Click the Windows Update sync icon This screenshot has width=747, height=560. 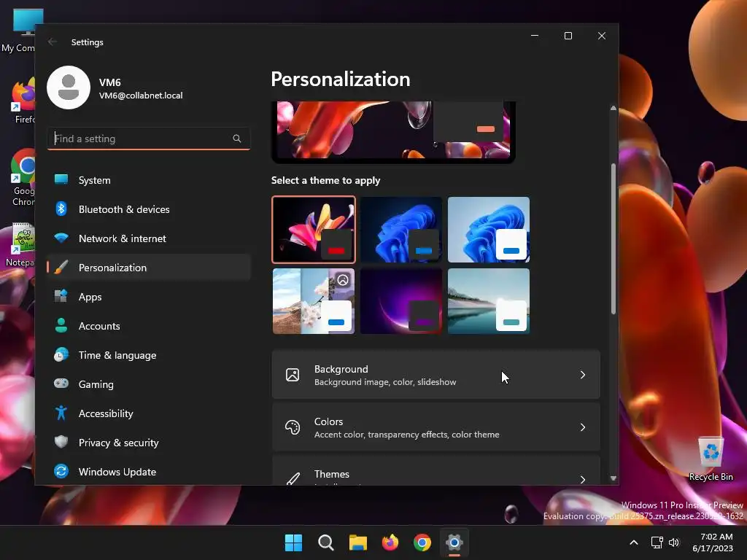point(61,472)
